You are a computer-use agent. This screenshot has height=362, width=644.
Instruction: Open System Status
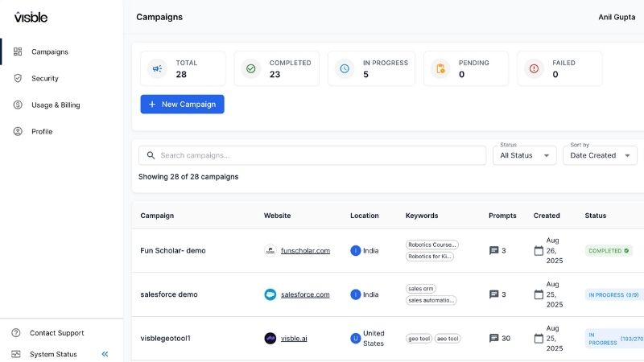tap(53, 354)
